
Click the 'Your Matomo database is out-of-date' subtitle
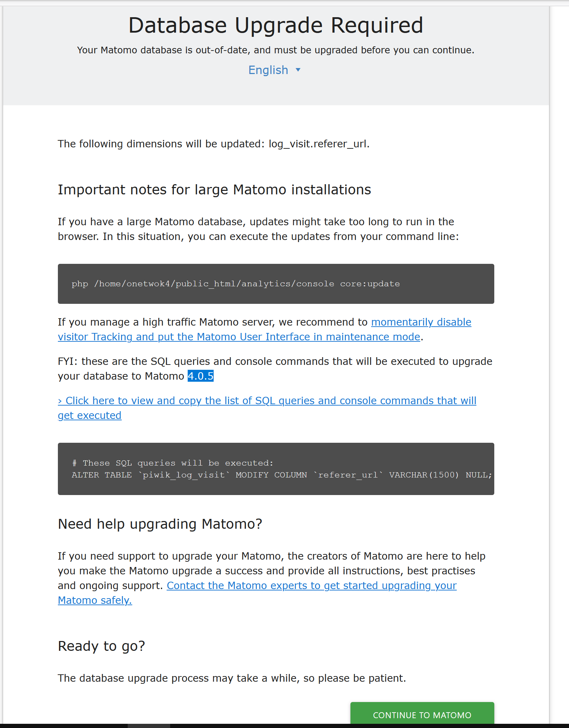tap(276, 50)
